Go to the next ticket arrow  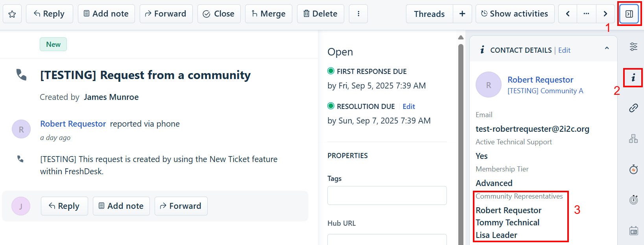tap(605, 14)
